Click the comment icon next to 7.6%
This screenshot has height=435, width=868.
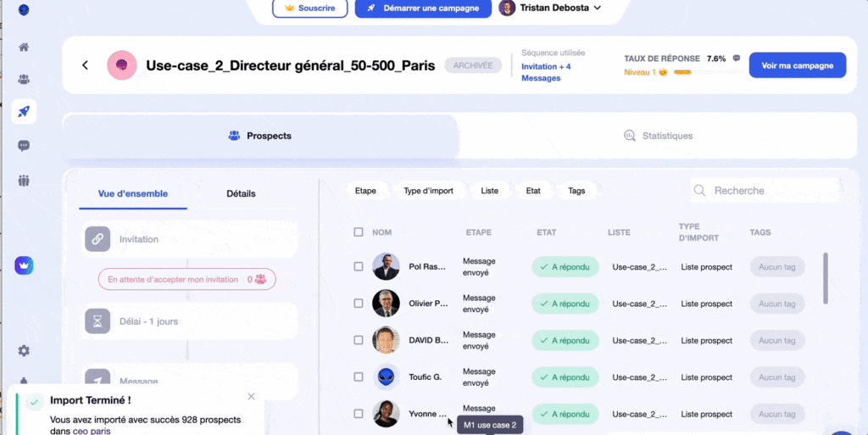737,59
